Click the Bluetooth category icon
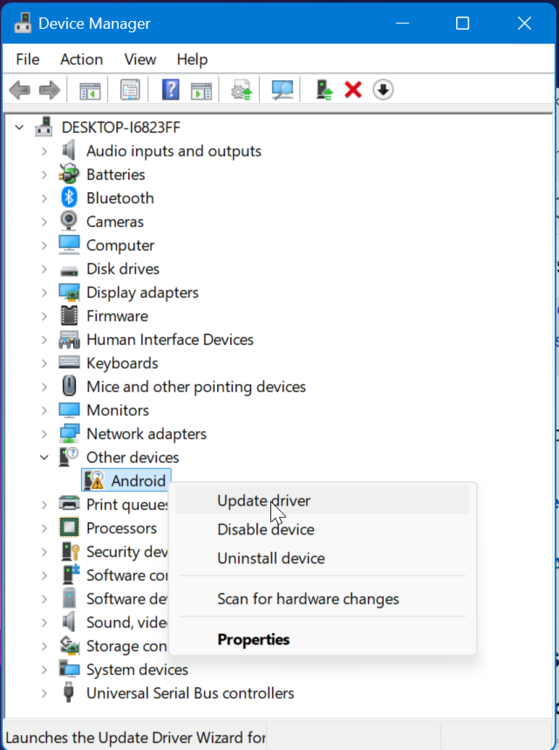Screen dimensions: 559x750 click(x=69, y=198)
